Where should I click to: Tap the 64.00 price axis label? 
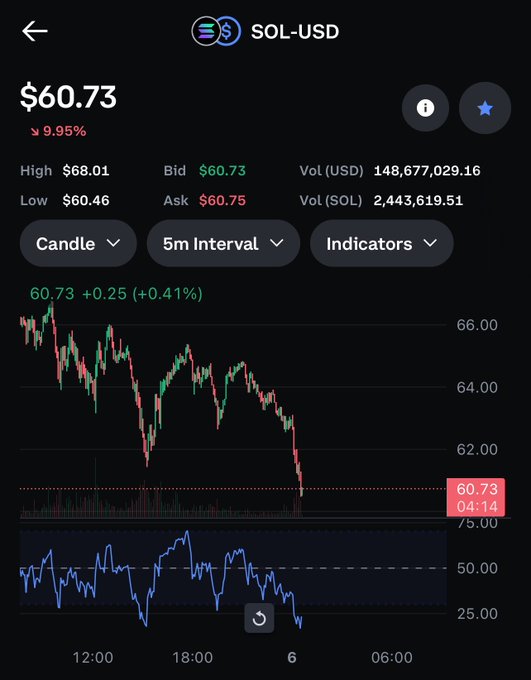pyautogui.click(x=477, y=387)
